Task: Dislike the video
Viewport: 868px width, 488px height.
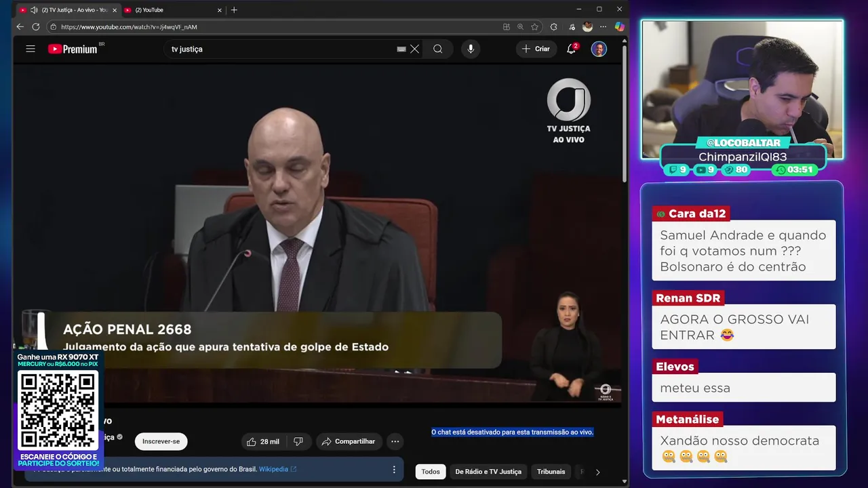Action: [x=298, y=441]
